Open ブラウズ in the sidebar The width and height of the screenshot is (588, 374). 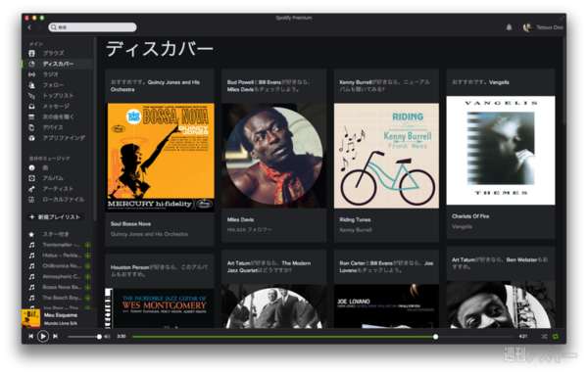[x=53, y=53]
